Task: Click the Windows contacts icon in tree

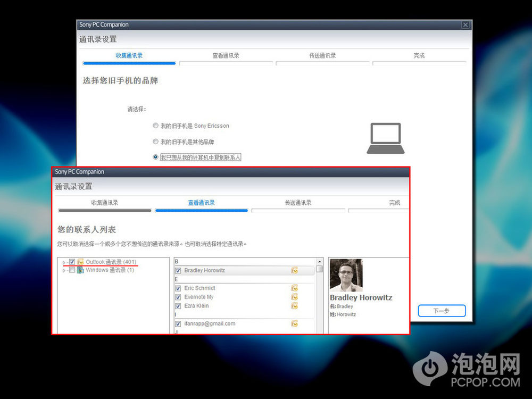Action: [80, 270]
